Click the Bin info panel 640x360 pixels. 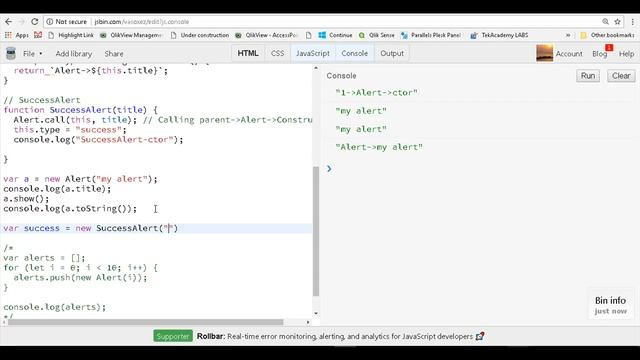[610, 305]
